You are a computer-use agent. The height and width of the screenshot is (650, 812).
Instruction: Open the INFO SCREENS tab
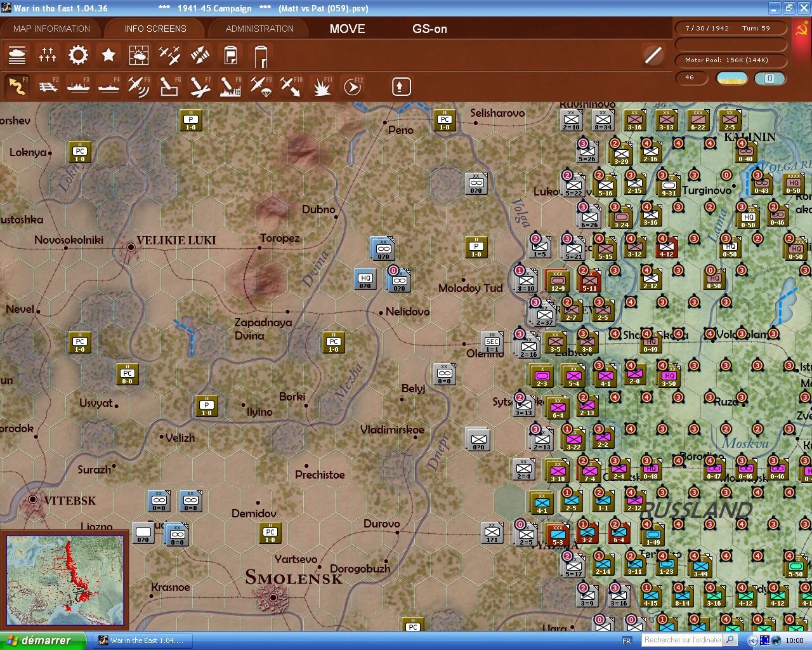click(155, 29)
